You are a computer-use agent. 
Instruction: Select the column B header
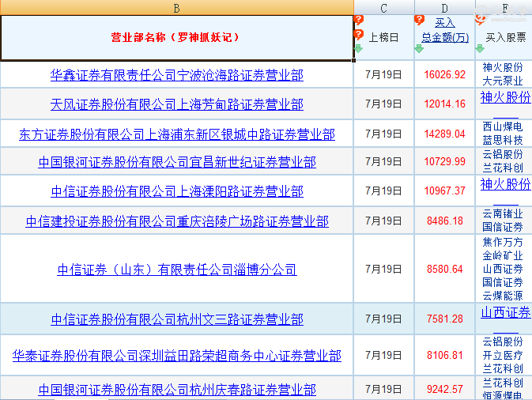click(176, 7)
